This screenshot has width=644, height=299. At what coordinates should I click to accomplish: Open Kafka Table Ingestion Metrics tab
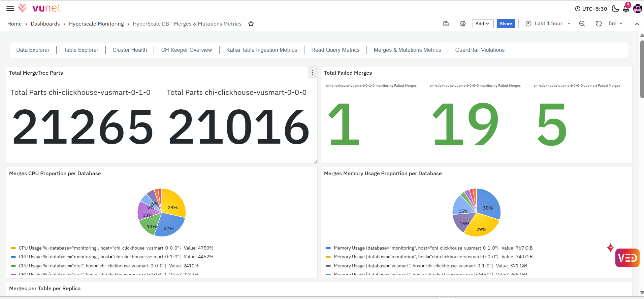click(x=262, y=50)
